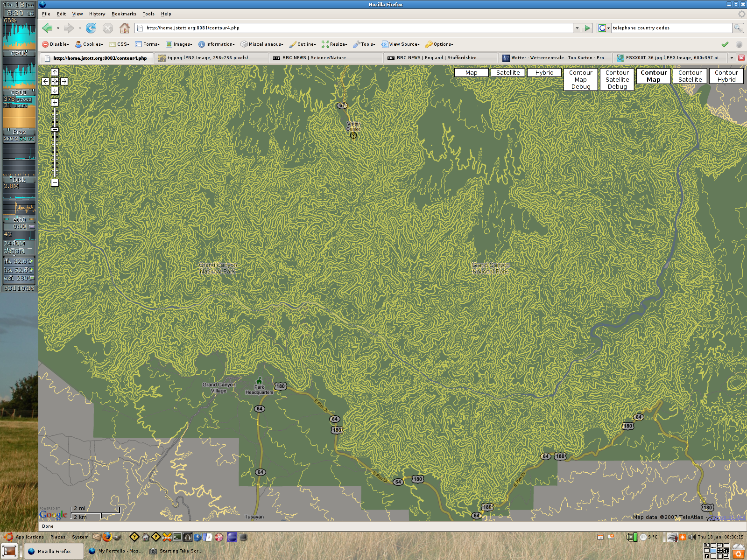Open the home folder launcher in panel
Viewport: 747px width, 560px height.
point(145,537)
